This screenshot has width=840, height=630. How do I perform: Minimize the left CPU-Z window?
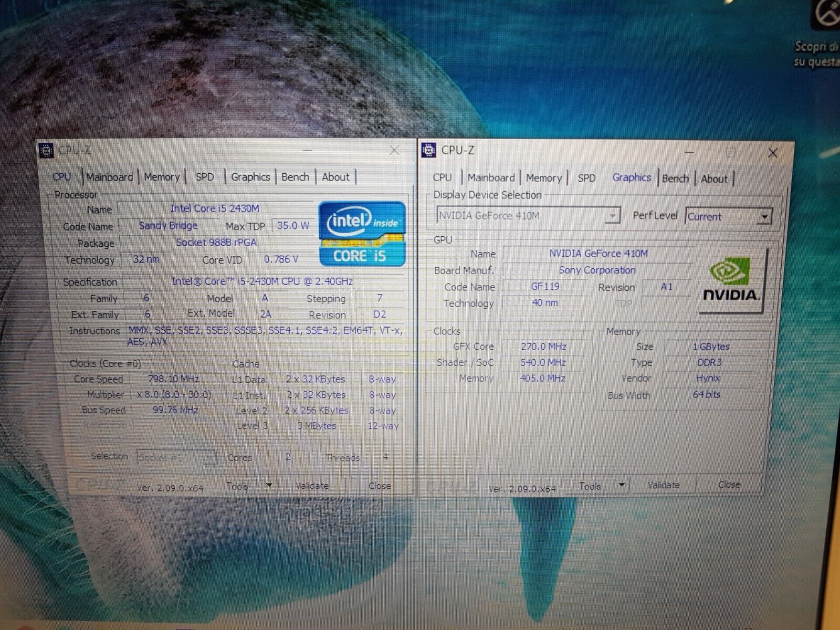(308, 151)
